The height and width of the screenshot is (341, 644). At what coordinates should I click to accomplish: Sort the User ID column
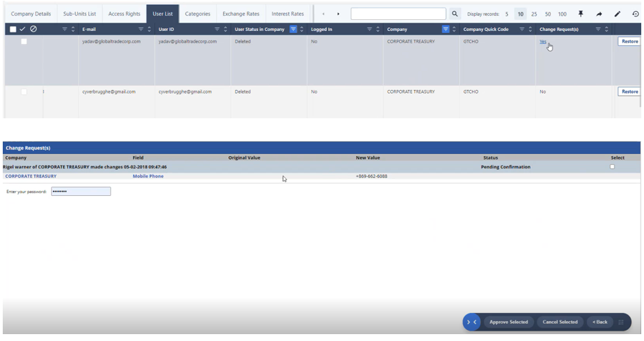[x=226, y=29]
